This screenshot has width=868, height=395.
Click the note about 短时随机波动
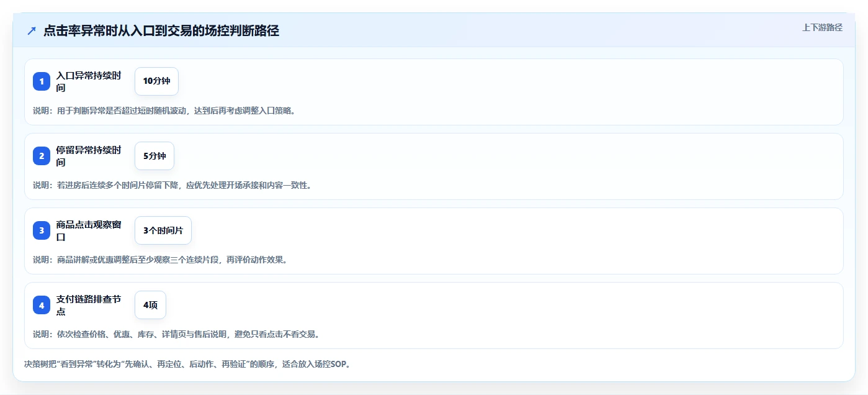[164, 111]
